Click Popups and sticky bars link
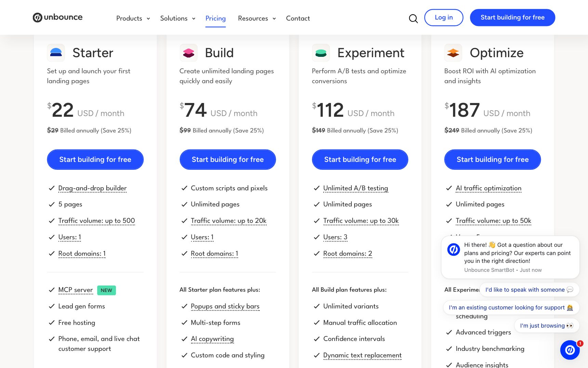 tap(225, 306)
